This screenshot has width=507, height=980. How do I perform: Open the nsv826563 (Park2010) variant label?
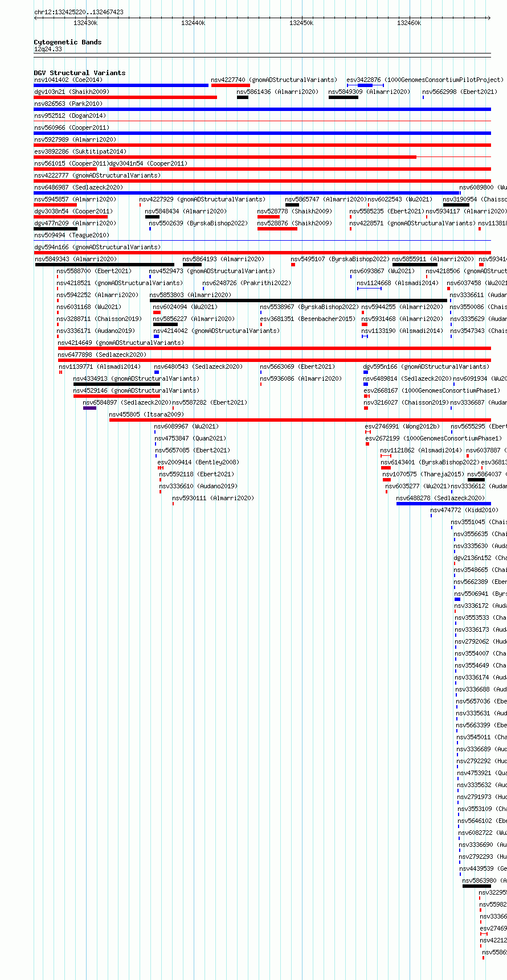(68, 104)
